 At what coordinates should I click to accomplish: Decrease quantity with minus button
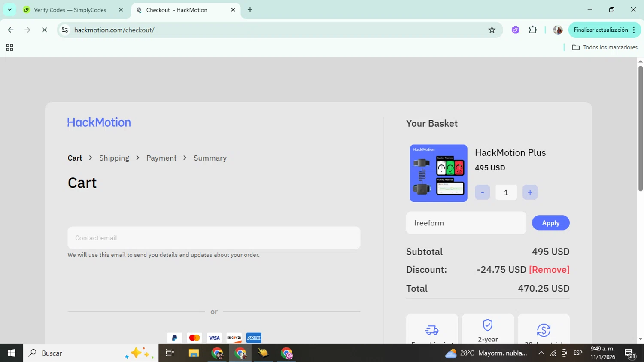483,192
